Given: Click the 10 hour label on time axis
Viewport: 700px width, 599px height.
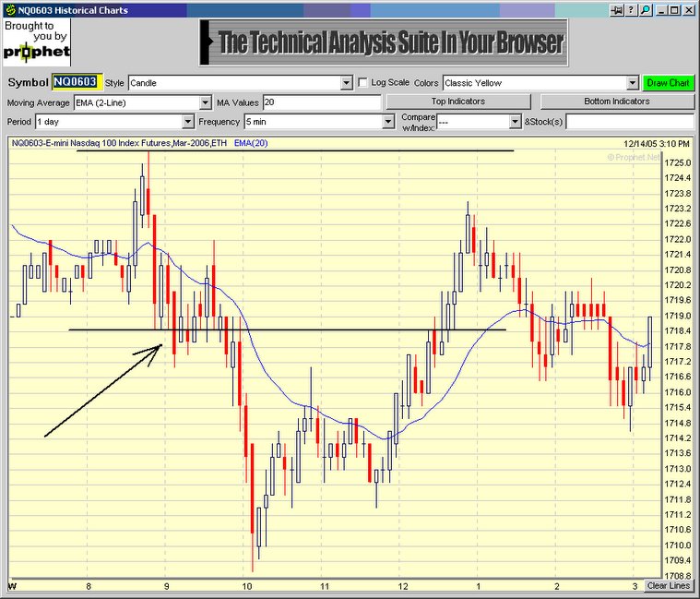Looking at the screenshot, I should [x=247, y=586].
